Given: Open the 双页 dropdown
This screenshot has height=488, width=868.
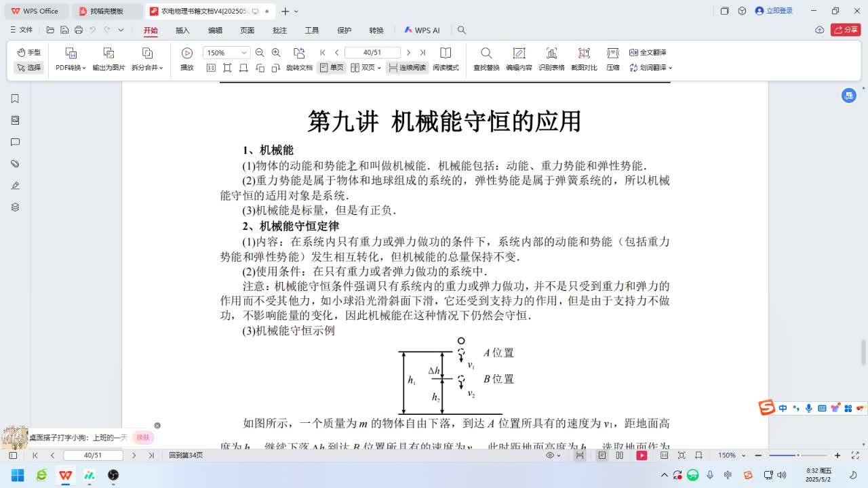Looking at the screenshot, I should coord(366,68).
